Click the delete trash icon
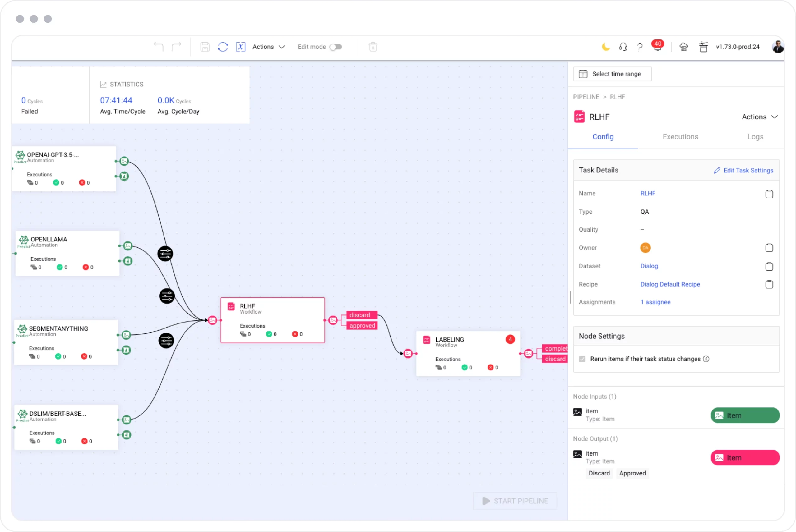 pyautogui.click(x=373, y=47)
